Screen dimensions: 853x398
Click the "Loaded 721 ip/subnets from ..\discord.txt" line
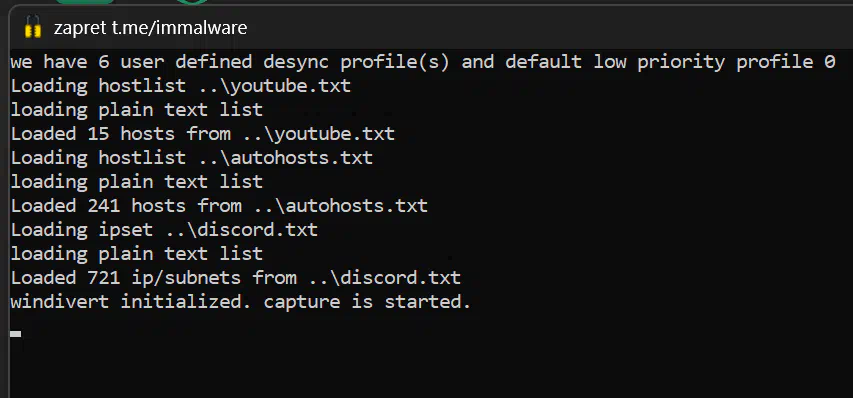tap(236, 277)
